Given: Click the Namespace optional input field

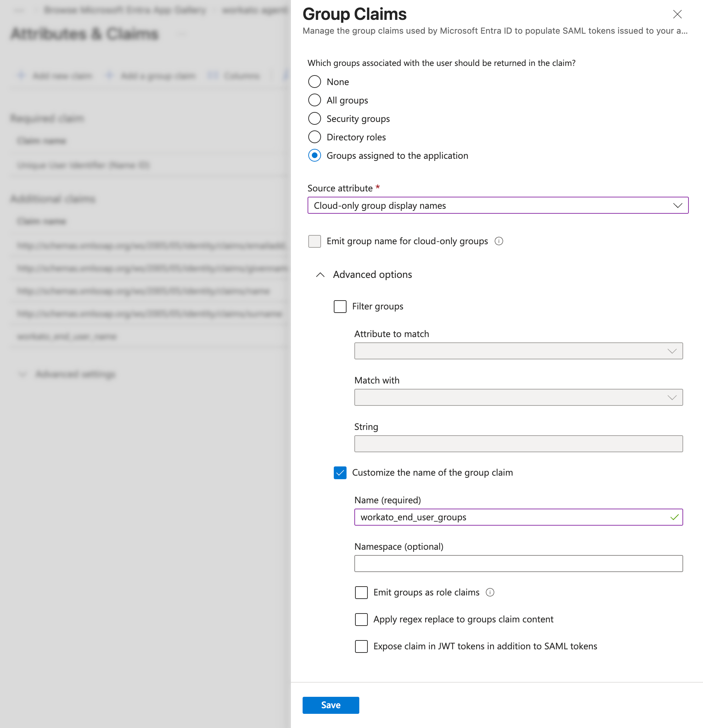Looking at the screenshot, I should [518, 564].
